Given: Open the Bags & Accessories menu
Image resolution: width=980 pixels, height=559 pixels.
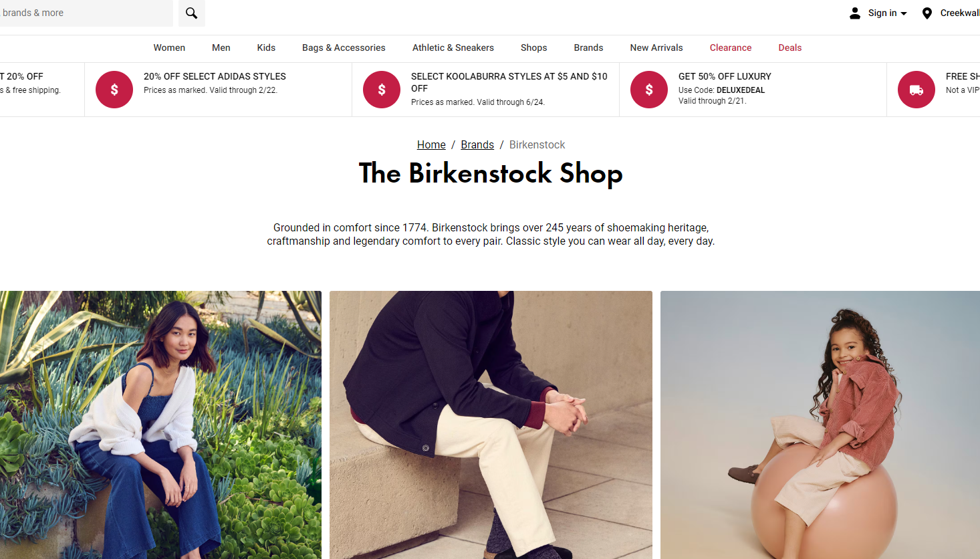Looking at the screenshot, I should click(344, 47).
